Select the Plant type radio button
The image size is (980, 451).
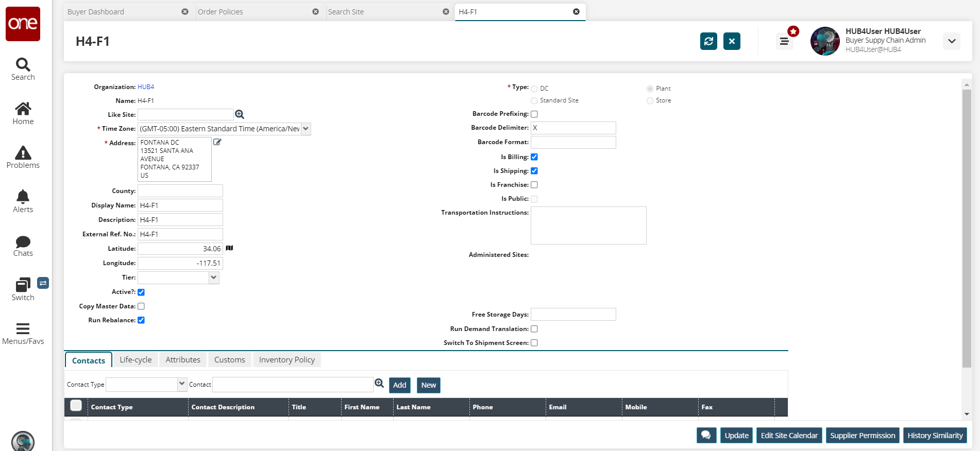click(650, 89)
